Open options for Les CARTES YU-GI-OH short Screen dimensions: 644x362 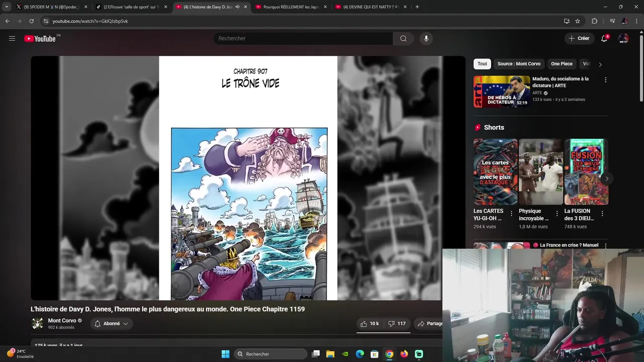click(512, 214)
